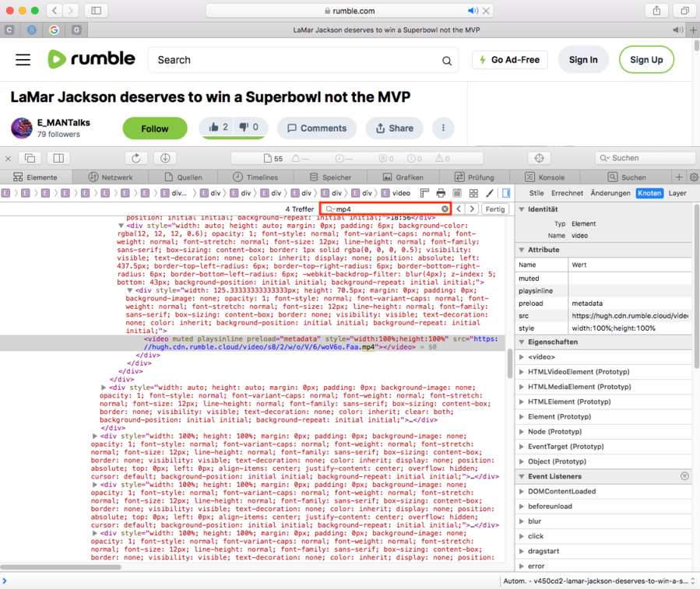Expand DOMContentLoaded event listener

(522, 492)
